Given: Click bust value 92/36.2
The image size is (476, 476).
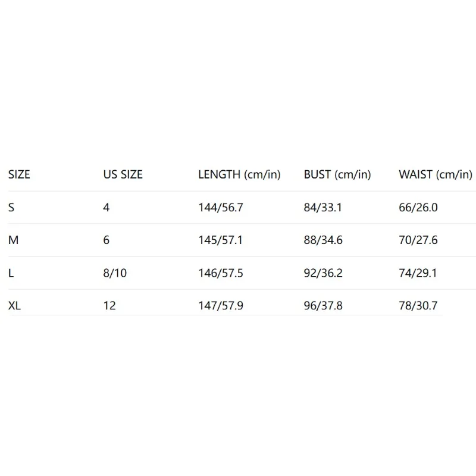Looking at the screenshot, I should tap(323, 273).
